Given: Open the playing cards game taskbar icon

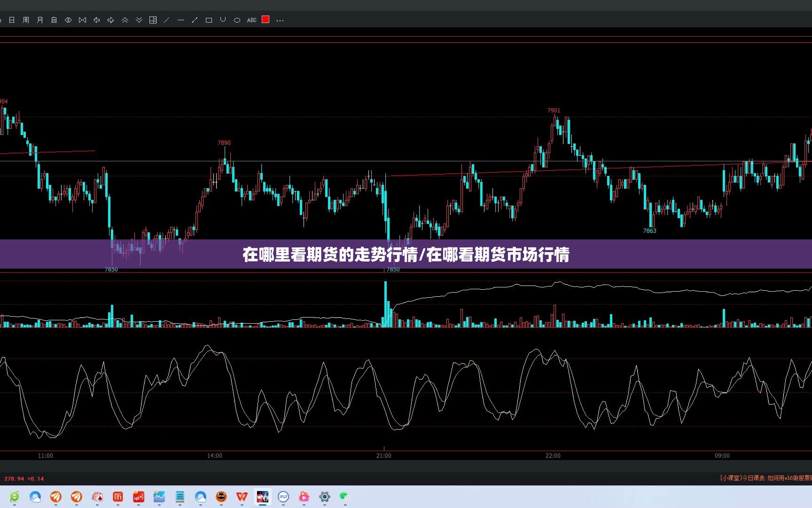Looking at the screenshot, I should pos(97,497).
